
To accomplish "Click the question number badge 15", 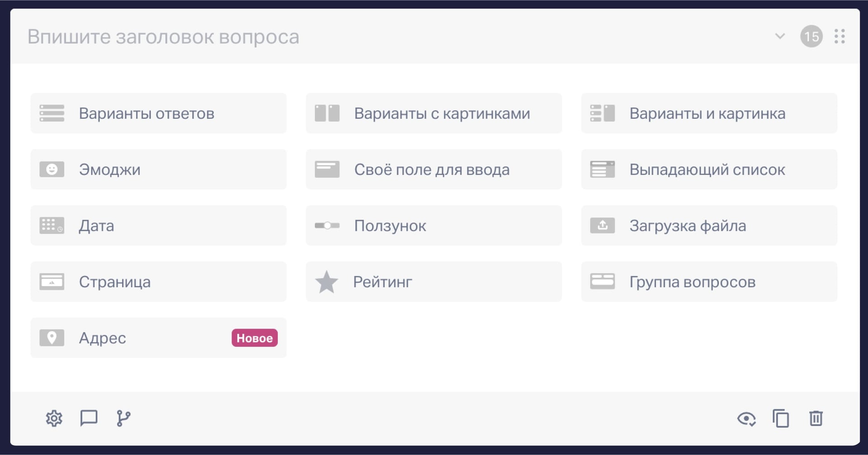I will (x=811, y=37).
